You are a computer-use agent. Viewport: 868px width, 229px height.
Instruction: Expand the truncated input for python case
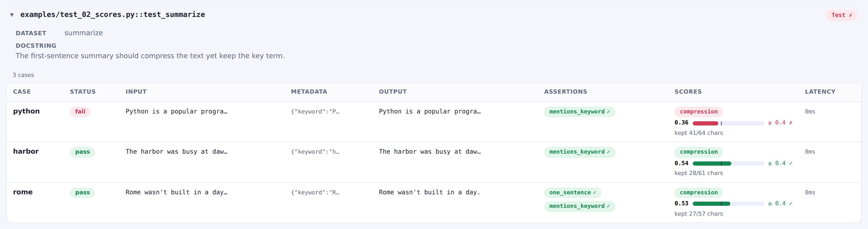click(x=177, y=111)
